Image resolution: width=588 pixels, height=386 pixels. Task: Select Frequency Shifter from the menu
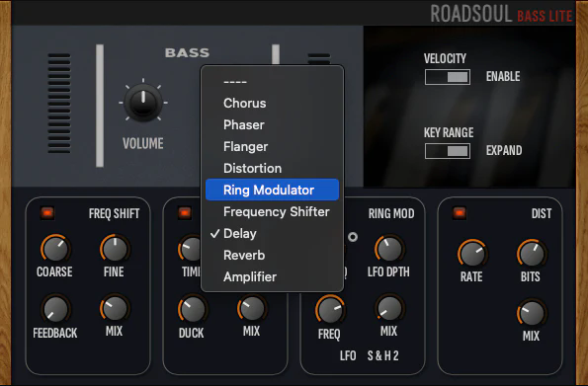point(272,211)
